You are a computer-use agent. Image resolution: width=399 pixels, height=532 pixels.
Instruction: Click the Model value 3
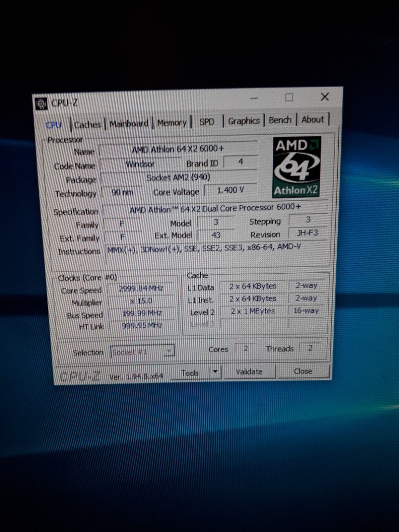tap(216, 222)
